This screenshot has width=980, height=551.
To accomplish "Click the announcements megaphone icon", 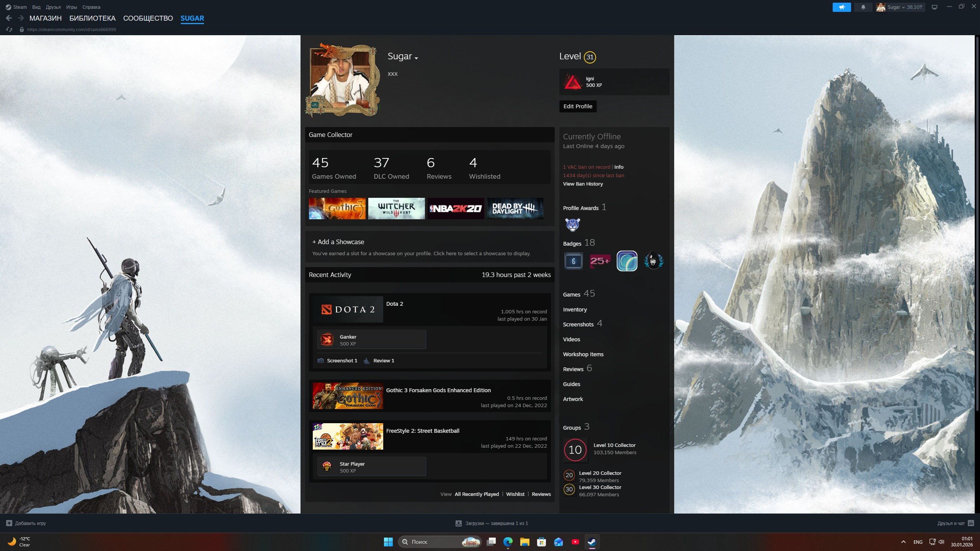I will (x=841, y=7).
